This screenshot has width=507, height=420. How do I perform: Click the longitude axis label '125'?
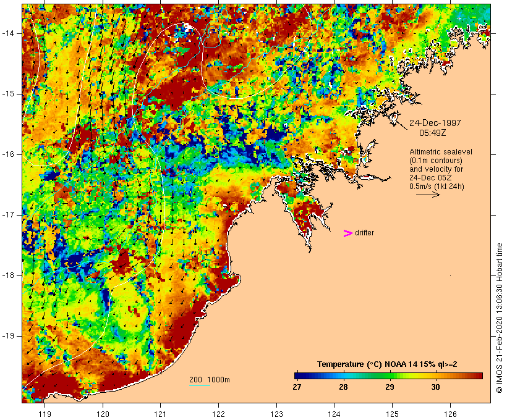[392, 414]
